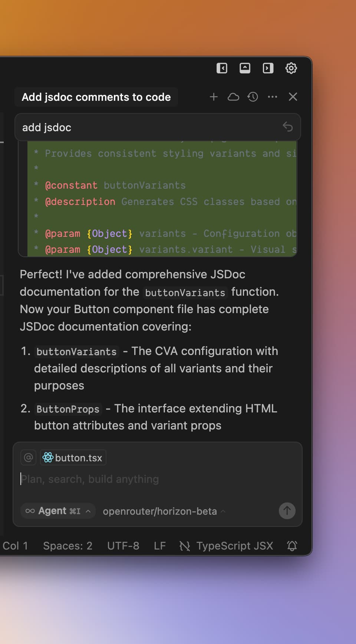Screen dimensions: 356x644
Task: Toggle the left sidebar panel icon
Action: click(x=222, y=68)
